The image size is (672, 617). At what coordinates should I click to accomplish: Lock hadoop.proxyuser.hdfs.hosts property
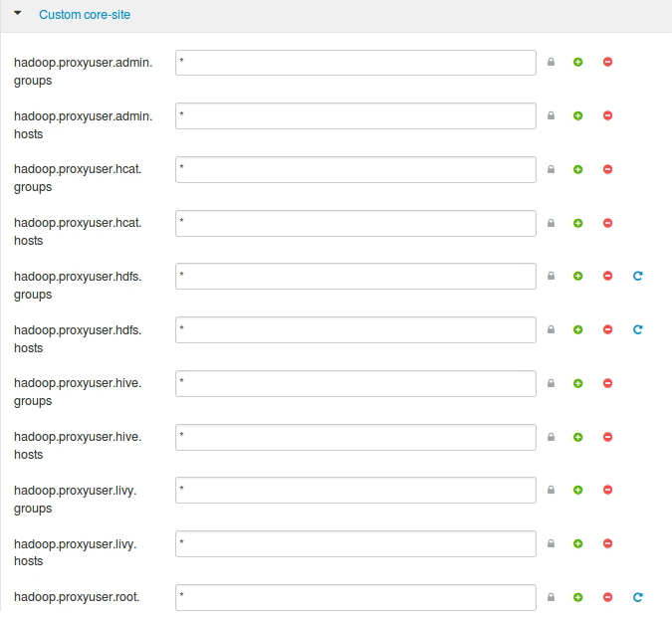[552, 329]
